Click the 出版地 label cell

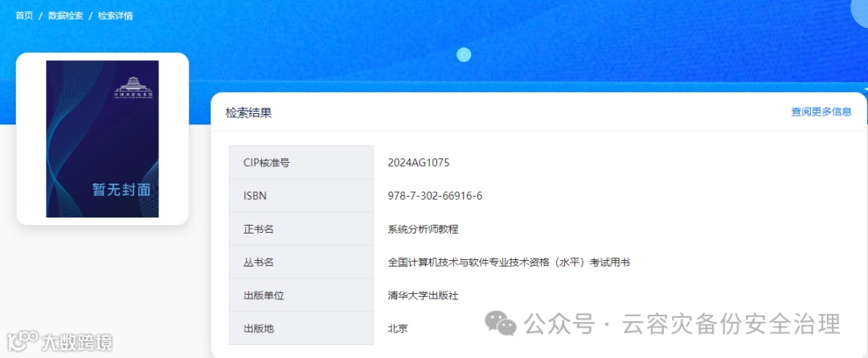point(301,328)
